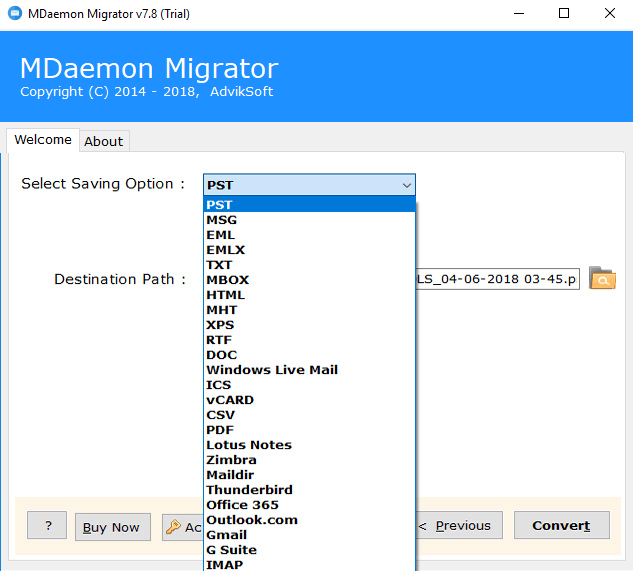Choose DOC from the list
633x571 pixels.
[x=309, y=355]
